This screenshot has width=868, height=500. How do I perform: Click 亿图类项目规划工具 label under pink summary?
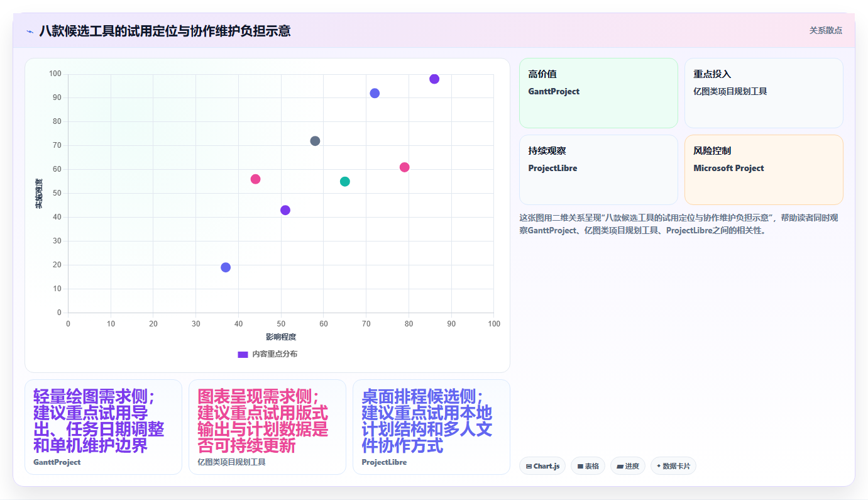[x=231, y=462]
